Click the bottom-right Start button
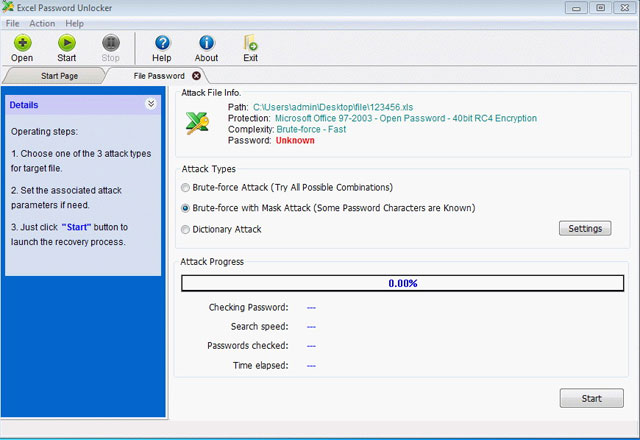This screenshot has height=440, width=640. (x=591, y=398)
